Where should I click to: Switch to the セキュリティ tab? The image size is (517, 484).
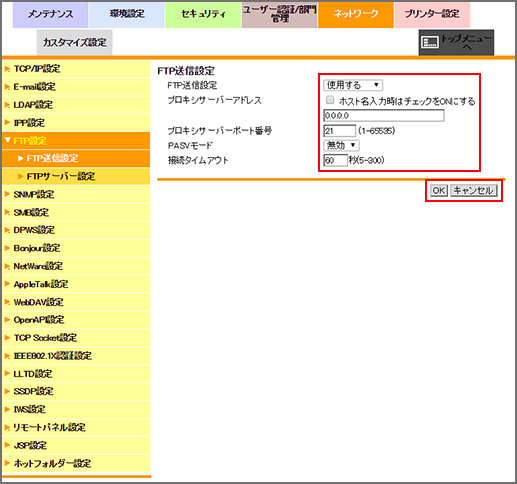point(203,14)
